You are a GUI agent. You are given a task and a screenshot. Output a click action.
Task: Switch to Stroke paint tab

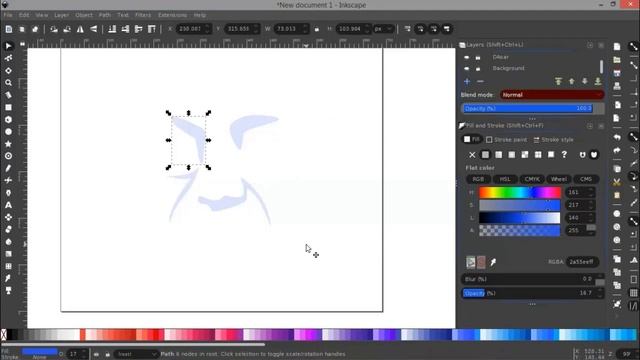[507, 140]
